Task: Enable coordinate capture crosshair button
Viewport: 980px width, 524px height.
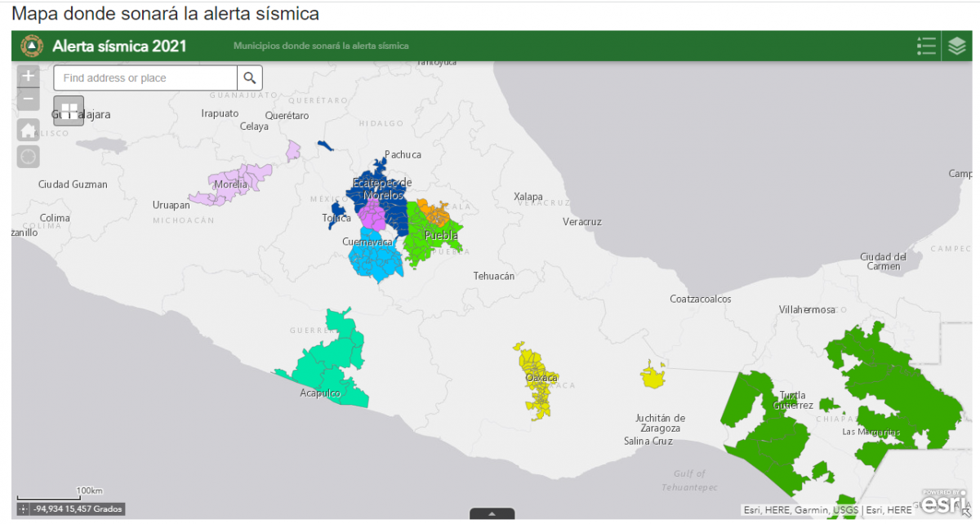Action: [x=23, y=509]
